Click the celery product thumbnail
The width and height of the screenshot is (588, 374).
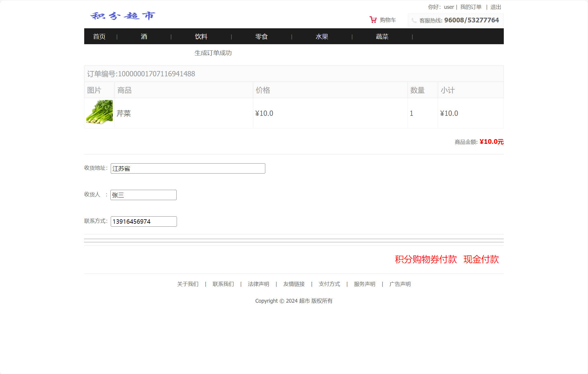[x=100, y=112]
